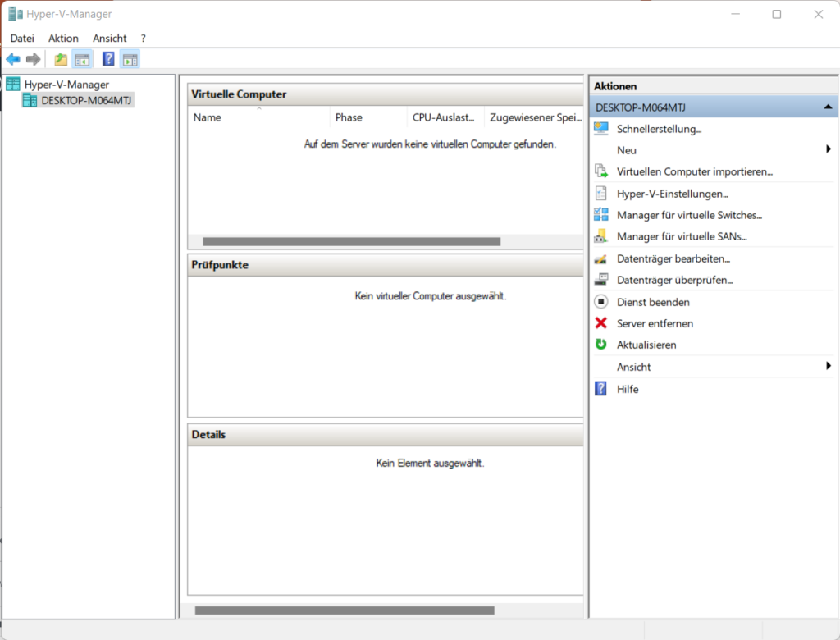Click the Dienst beenden stop icon
The width and height of the screenshot is (840, 640).
(x=601, y=302)
